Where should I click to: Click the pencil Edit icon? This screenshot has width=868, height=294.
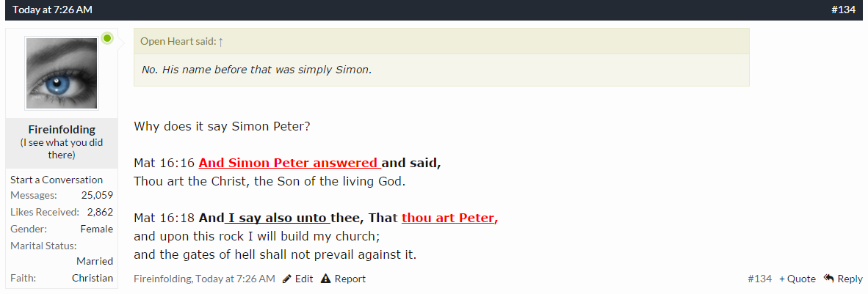[287, 279]
